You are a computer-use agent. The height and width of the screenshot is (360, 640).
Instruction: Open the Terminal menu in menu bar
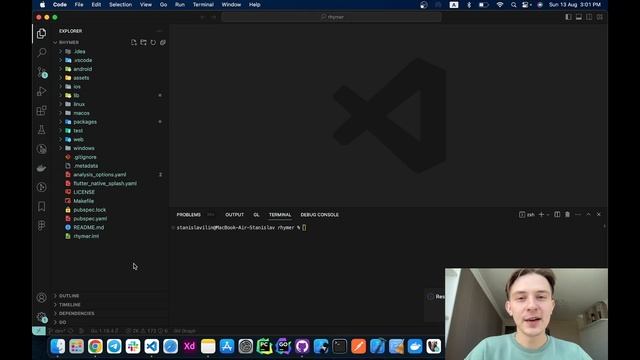click(203, 4)
